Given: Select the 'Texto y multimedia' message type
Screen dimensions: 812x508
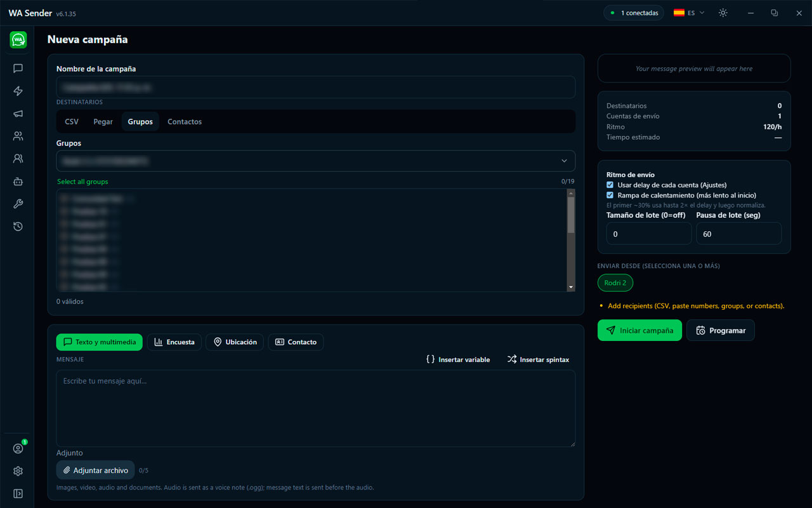Looking at the screenshot, I should [100, 342].
